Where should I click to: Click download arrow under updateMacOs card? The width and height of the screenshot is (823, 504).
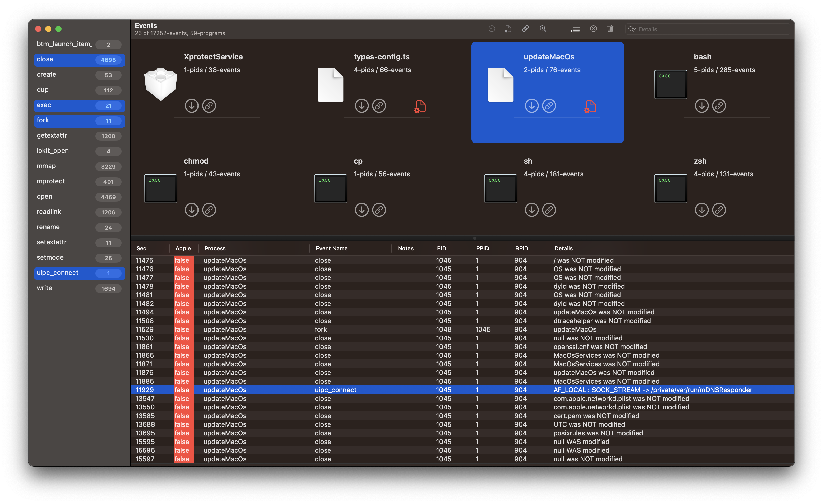point(532,106)
